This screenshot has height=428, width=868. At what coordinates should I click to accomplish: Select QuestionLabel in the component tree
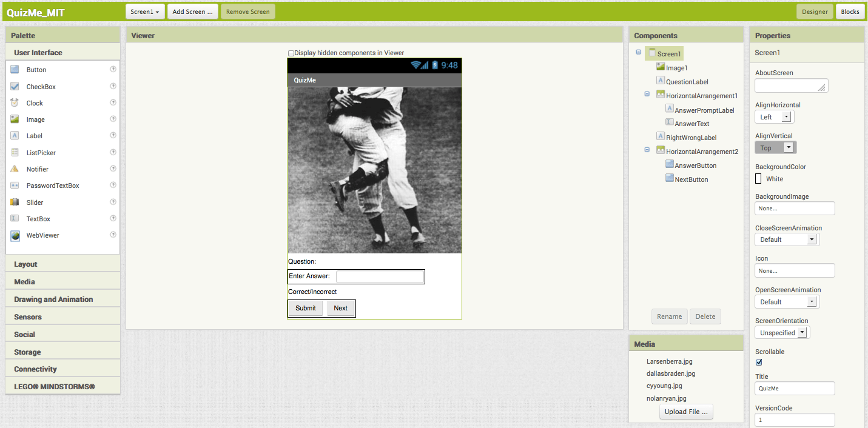tap(687, 82)
